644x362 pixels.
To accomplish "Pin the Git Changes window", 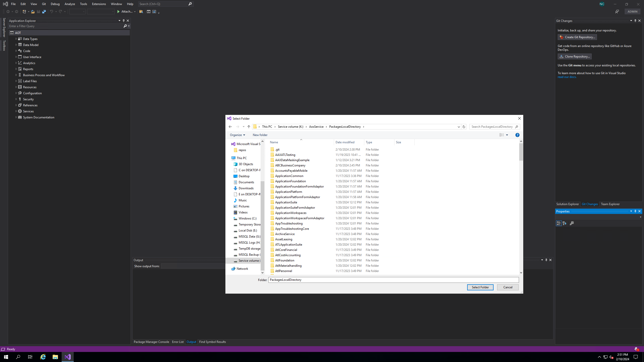I will click(x=635, y=21).
